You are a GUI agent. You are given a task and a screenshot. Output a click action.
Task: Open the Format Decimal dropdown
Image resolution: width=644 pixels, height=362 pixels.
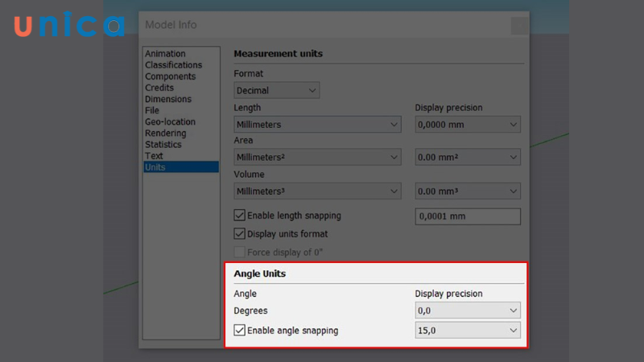coord(277,91)
